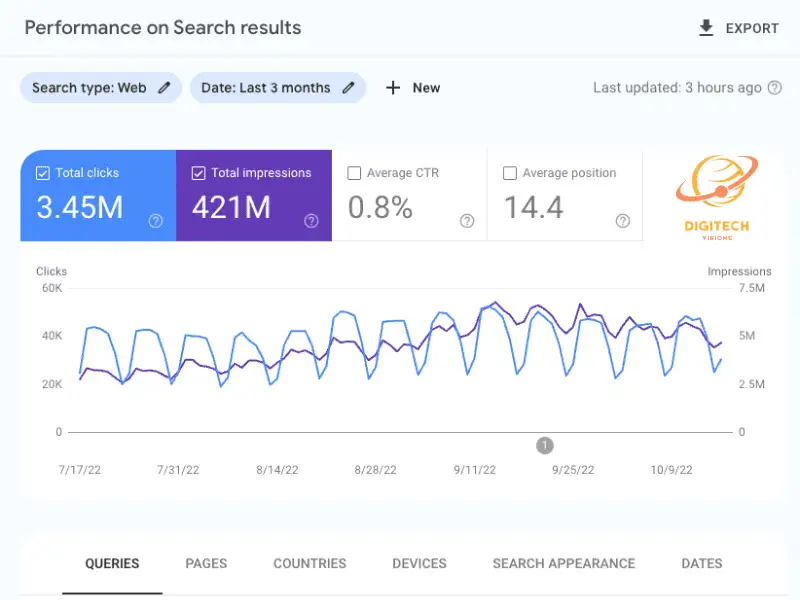The image size is (800, 600).
Task: Open help icon on Average position card
Action: (622, 221)
